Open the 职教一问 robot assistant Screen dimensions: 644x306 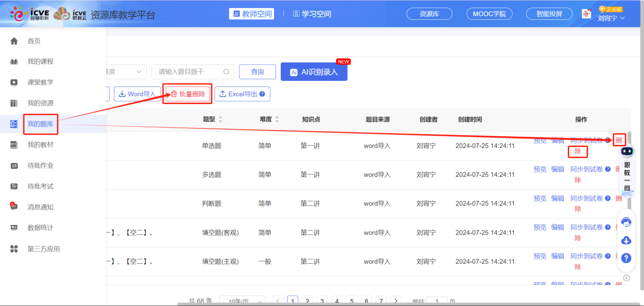click(x=627, y=168)
